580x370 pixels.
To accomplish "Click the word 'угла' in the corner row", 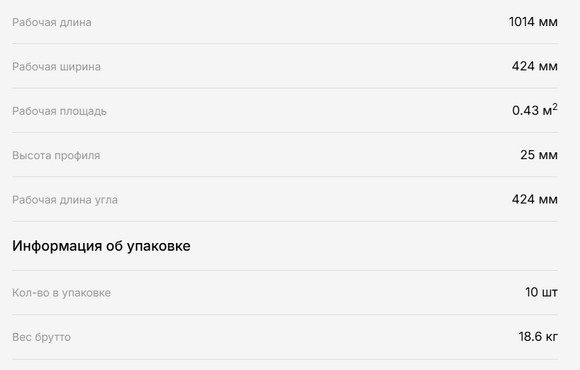I will click(106, 200).
